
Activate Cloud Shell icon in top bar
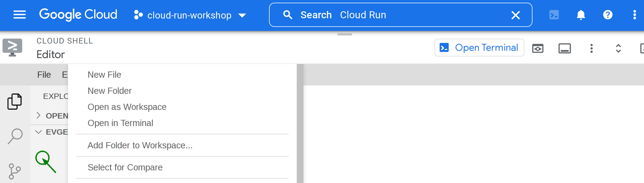554,15
